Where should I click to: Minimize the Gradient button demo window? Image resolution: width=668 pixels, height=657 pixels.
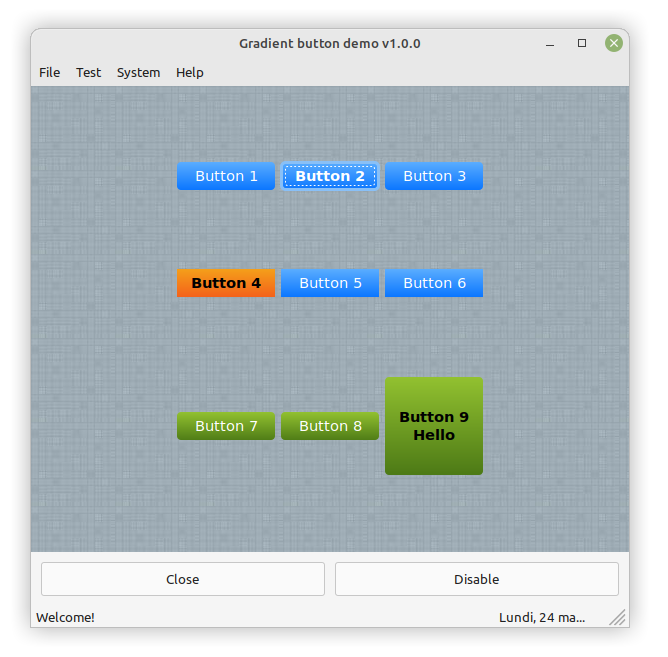pyautogui.click(x=550, y=44)
